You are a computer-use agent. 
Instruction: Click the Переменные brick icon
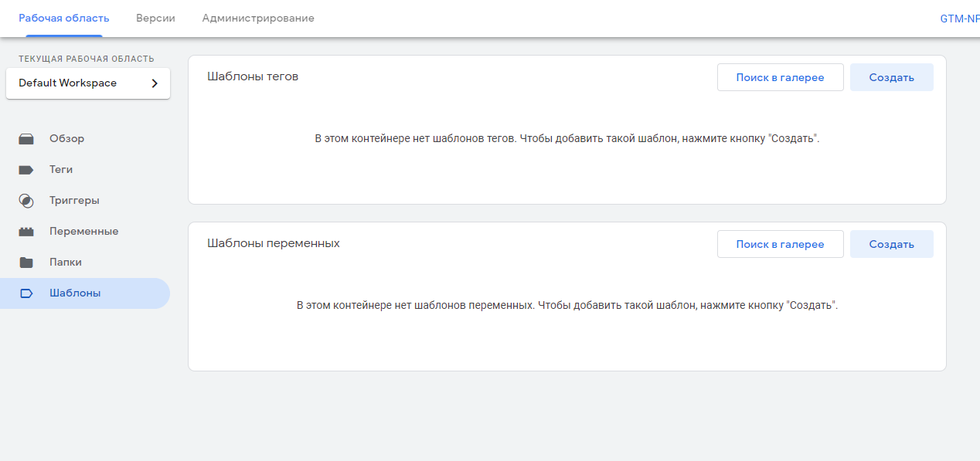point(26,232)
